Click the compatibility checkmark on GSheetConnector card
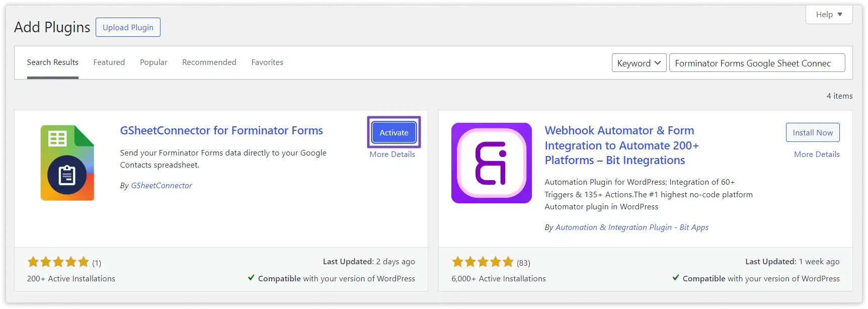The height and width of the screenshot is (309, 868). (x=251, y=278)
